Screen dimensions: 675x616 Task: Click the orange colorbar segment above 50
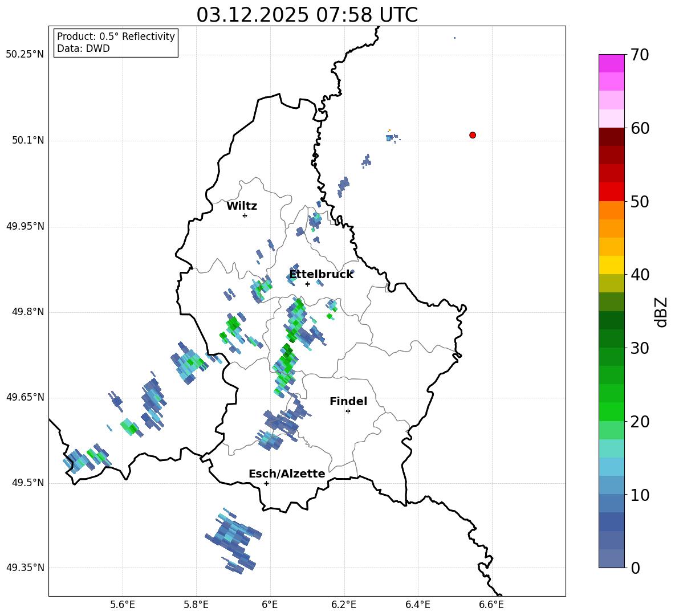click(611, 210)
